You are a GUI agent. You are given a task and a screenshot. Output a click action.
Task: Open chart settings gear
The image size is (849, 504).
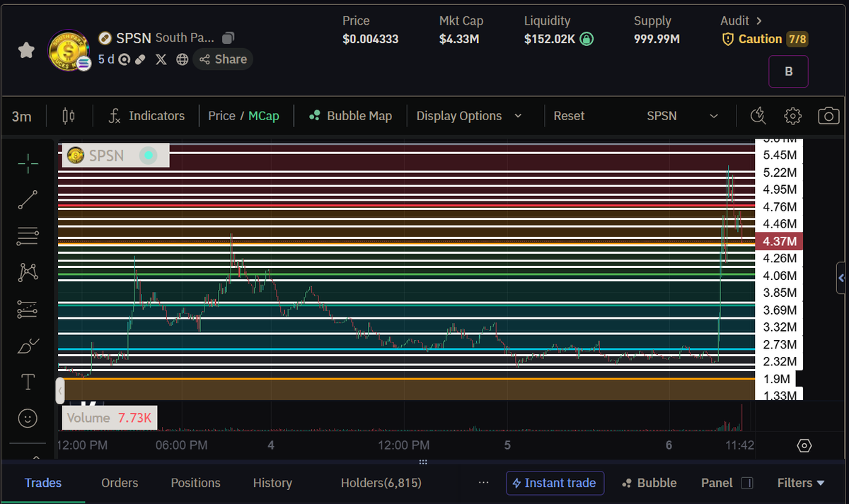pyautogui.click(x=792, y=116)
